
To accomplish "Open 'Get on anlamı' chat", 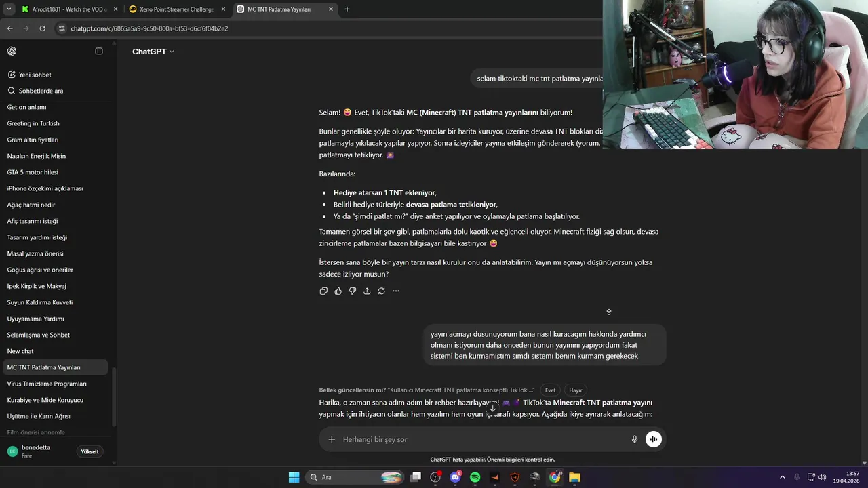I will (x=56, y=107).
